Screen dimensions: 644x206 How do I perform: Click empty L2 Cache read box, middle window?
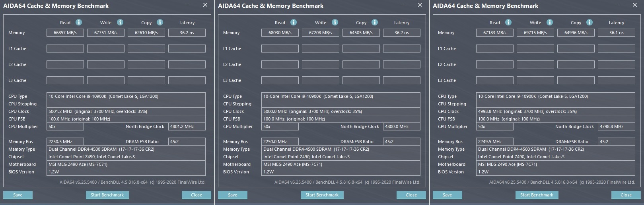coord(280,64)
